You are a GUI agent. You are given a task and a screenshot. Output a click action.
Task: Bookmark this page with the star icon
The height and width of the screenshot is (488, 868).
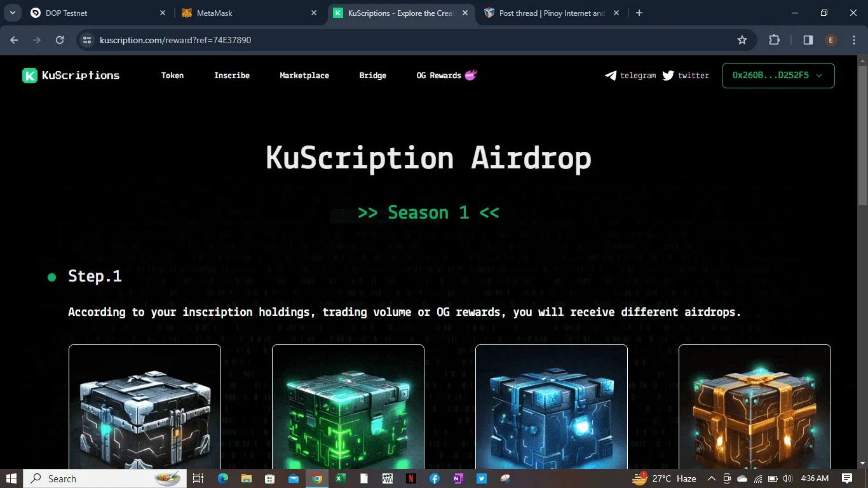coord(742,40)
